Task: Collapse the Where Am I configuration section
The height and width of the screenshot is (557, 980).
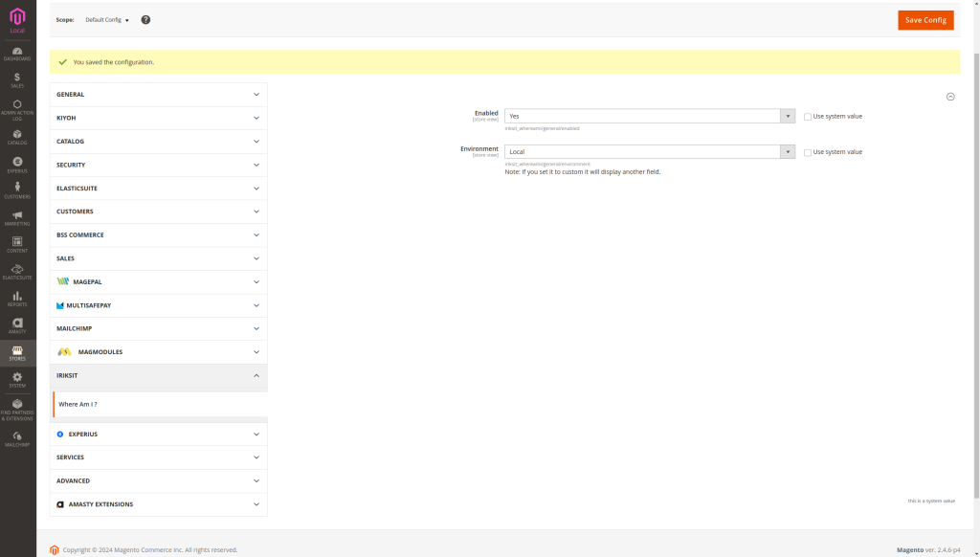Action: click(950, 96)
